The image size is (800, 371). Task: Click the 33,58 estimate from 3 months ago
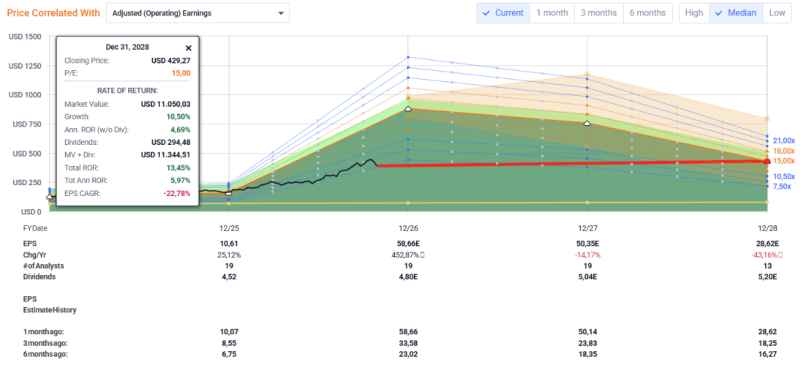pos(408,343)
